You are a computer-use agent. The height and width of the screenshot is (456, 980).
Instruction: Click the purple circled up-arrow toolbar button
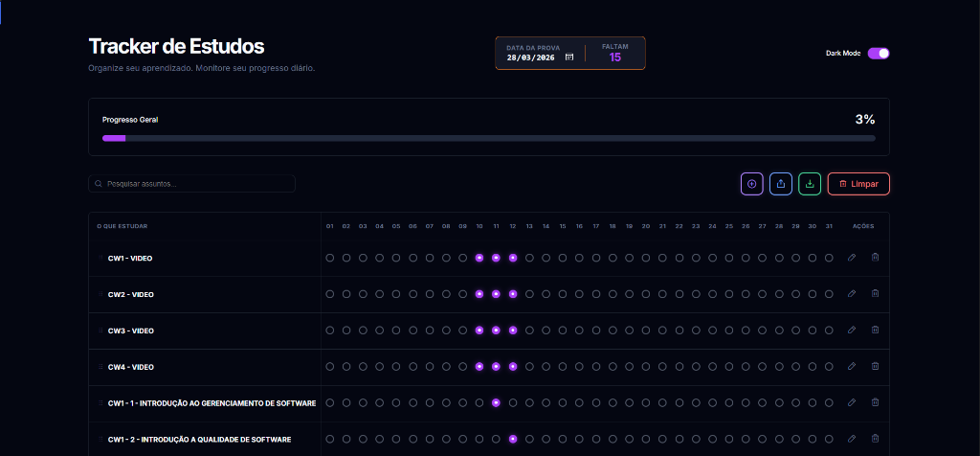point(751,184)
